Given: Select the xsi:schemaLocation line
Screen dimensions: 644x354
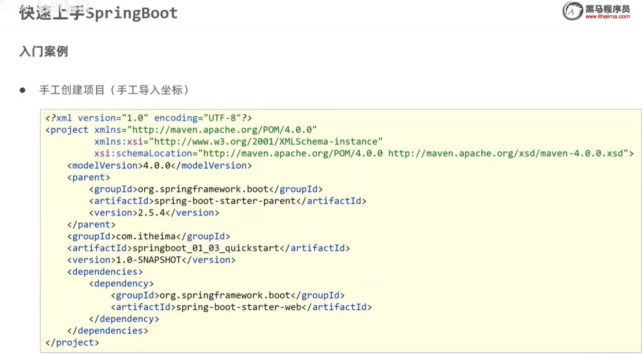Looking at the screenshot, I should (364, 153).
